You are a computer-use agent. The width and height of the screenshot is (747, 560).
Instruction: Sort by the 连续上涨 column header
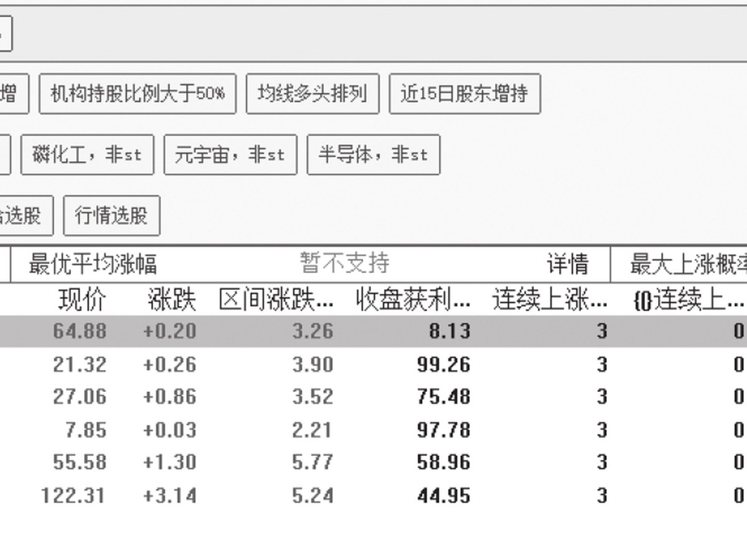550,301
